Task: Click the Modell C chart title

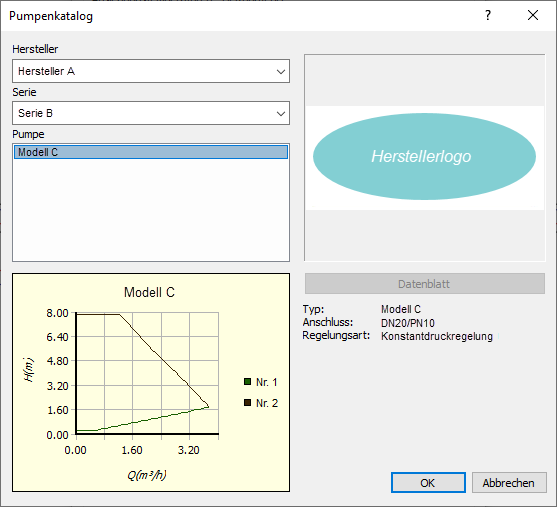Action: (149, 292)
